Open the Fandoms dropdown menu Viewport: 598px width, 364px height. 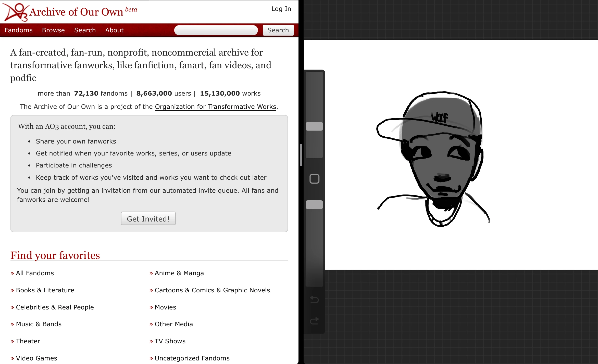pyautogui.click(x=19, y=30)
